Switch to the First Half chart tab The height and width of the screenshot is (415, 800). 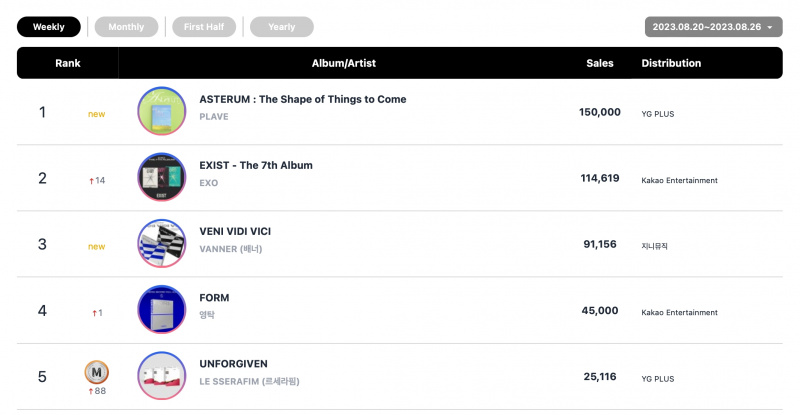tap(204, 27)
